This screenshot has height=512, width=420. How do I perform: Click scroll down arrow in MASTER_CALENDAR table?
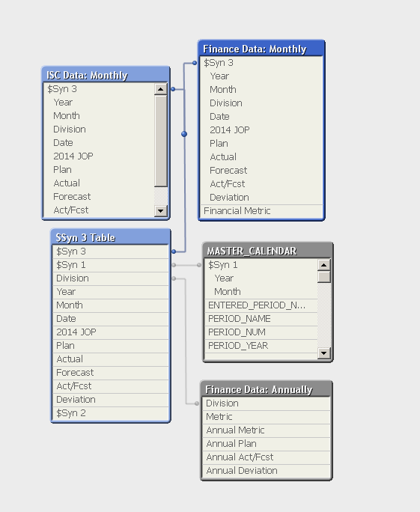pyautogui.click(x=323, y=353)
